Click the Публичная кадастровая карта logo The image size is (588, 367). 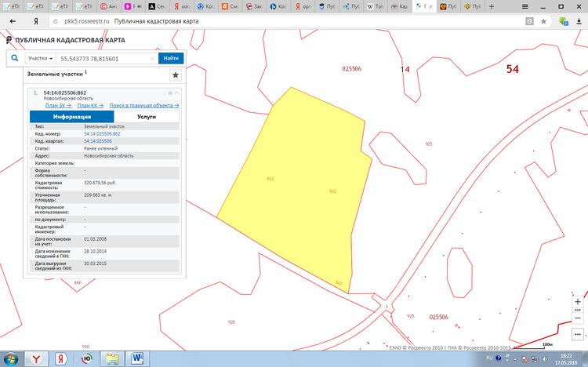pos(66,40)
